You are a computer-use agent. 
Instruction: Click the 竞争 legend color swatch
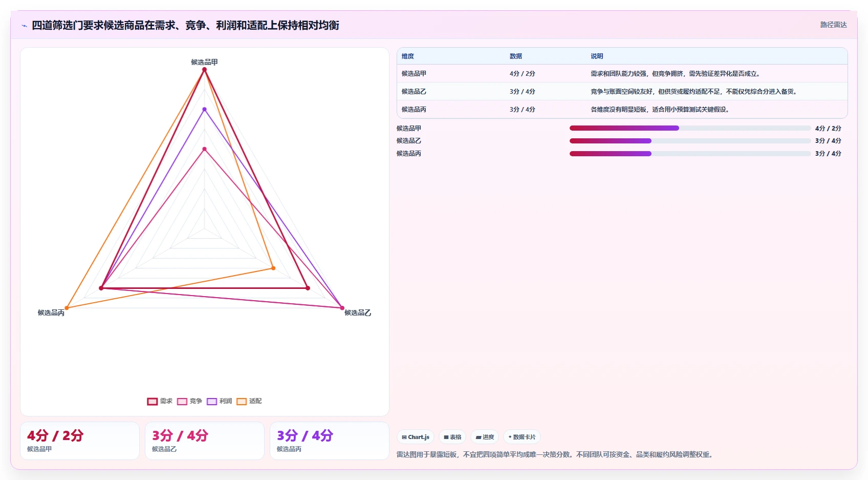(182, 402)
